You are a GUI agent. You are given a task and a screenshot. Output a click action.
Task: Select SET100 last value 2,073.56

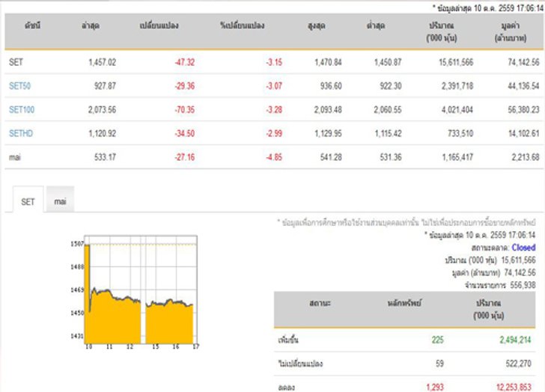click(102, 110)
